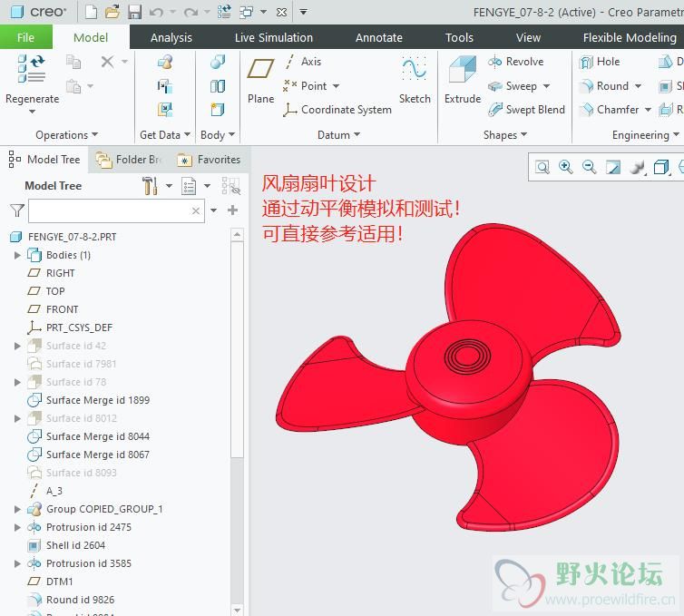Click the Repaint icon in graphics toolbar

(613, 167)
